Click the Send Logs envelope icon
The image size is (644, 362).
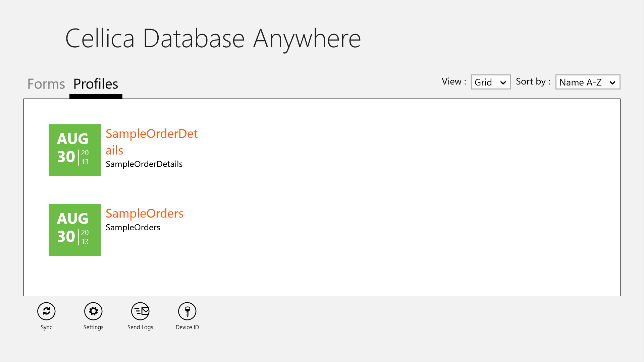pyautogui.click(x=140, y=311)
